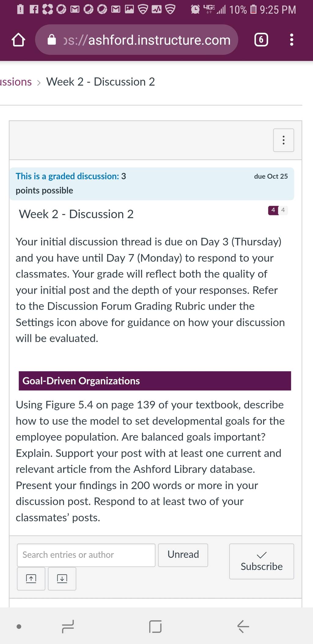Tap the browser home icon
Screen dimensions: 313x644
click(x=18, y=40)
